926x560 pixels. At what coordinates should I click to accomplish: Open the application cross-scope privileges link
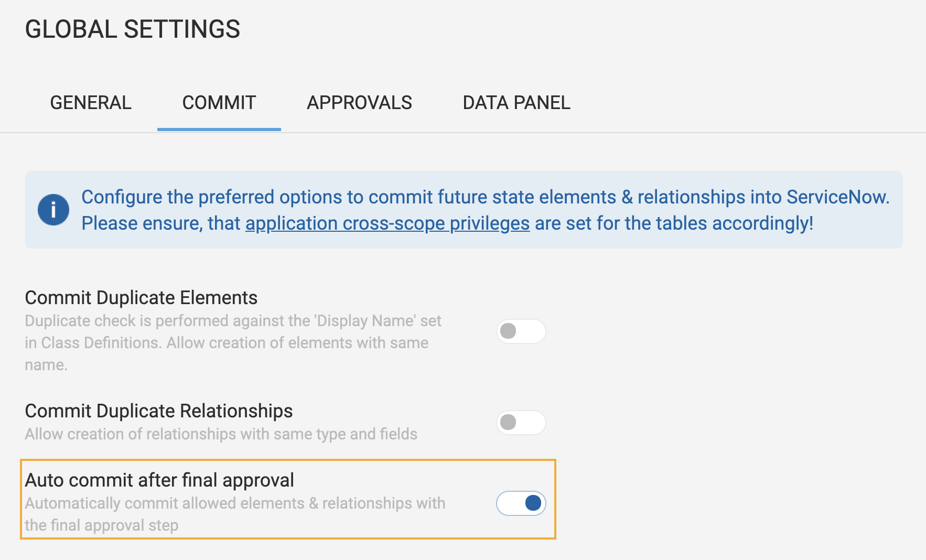pos(387,223)
